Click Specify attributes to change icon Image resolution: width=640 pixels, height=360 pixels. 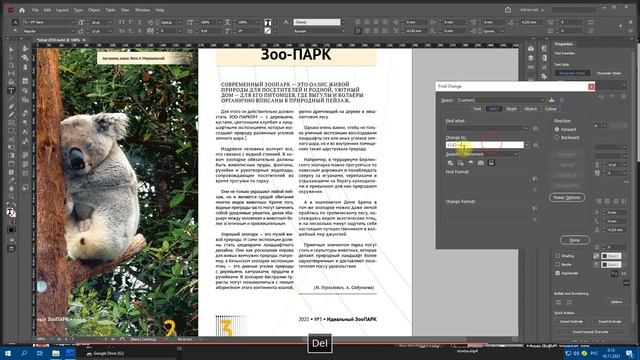pyautogui.click(x=535, y=209)
